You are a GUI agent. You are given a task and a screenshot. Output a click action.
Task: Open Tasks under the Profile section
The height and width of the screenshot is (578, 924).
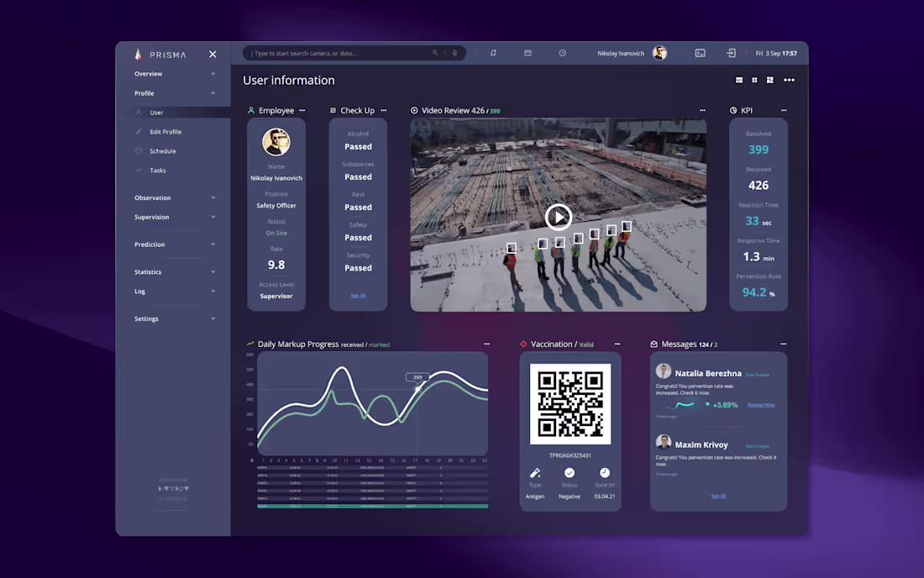pos(160,171)
